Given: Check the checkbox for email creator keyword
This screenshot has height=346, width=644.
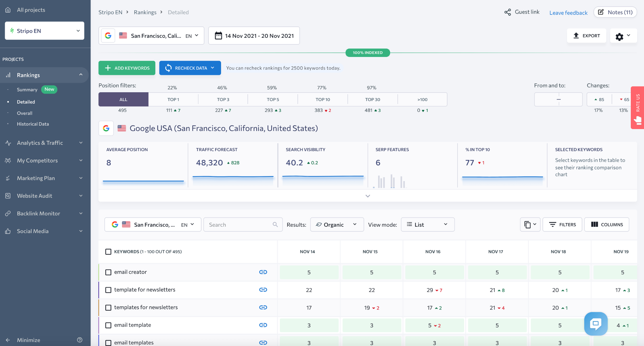Looking at the screenshot, I should point(108,272).
